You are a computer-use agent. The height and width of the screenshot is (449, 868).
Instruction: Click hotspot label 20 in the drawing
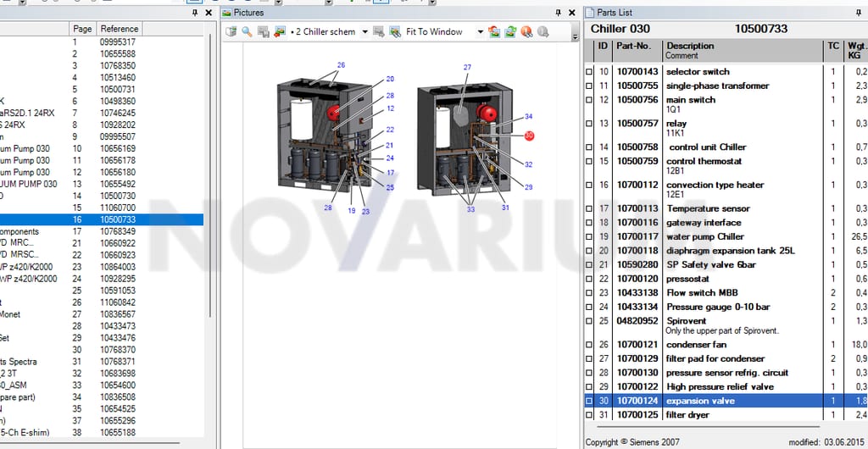pos(390,79)
